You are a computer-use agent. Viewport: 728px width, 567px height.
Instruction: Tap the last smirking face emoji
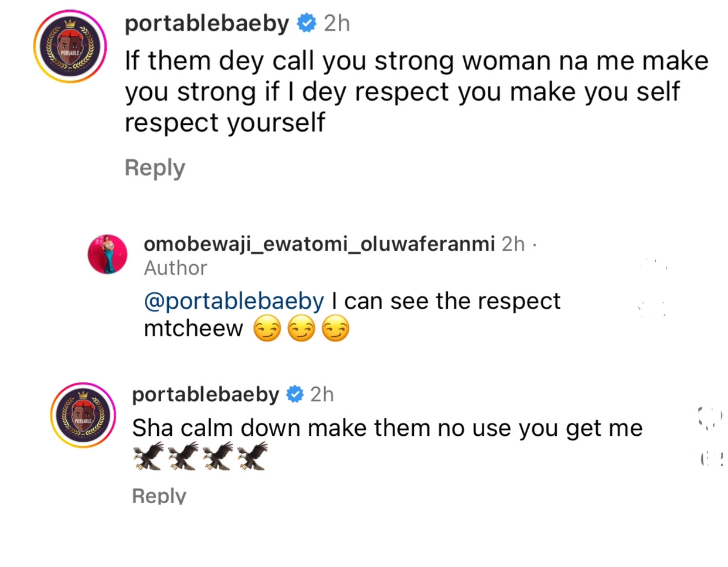point(335,329)
